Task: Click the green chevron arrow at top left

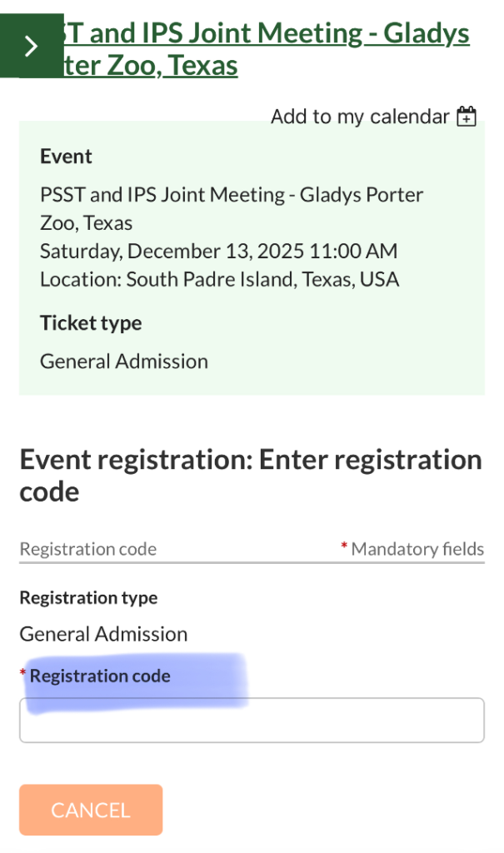Action: pos(32,47)
